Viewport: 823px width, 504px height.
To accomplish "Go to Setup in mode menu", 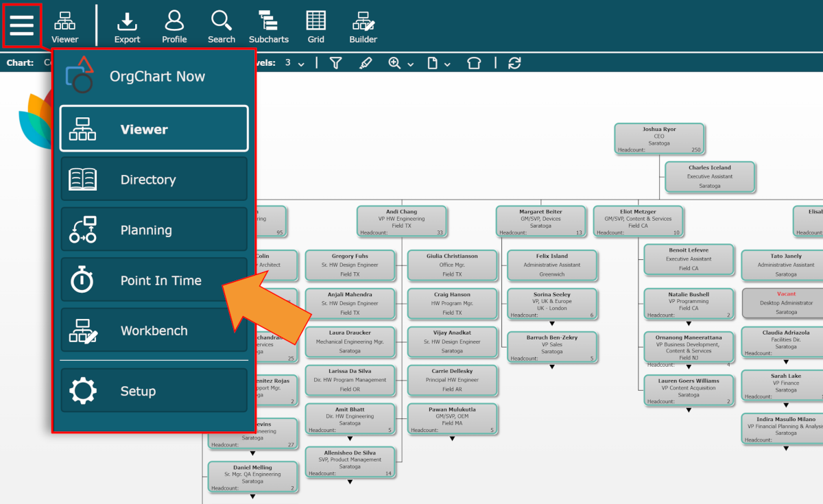I will coord(154,391).
